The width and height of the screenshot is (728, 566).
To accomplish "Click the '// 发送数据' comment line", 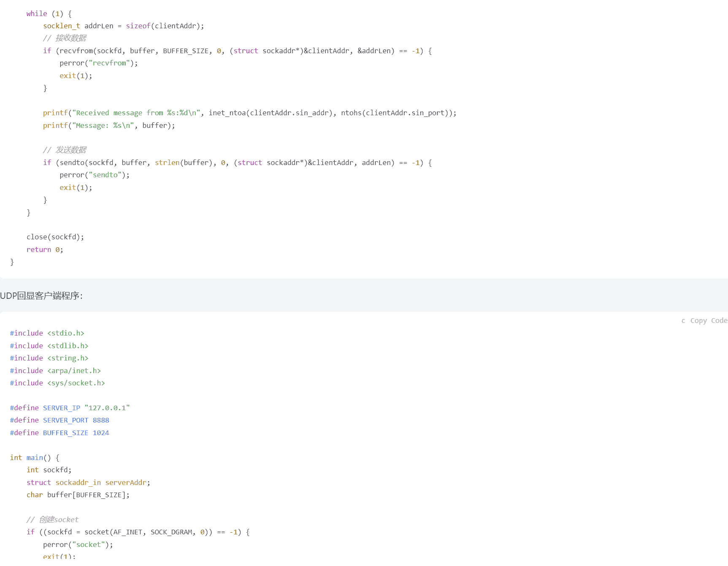I will 65,150.
